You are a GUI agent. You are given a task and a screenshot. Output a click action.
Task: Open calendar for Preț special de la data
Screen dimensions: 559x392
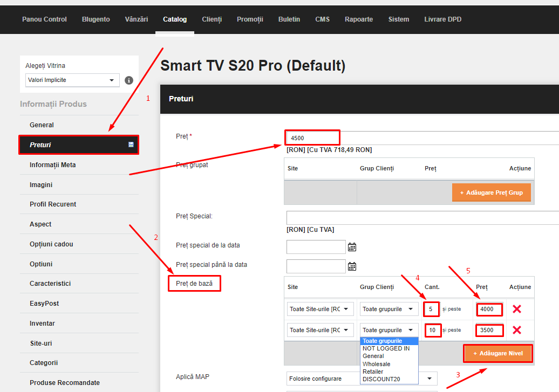pos(352,247)
